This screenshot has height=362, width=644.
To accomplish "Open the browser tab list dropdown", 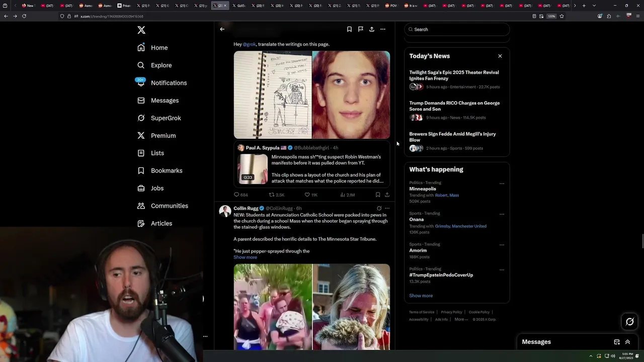I will click(x=594, y=6).
